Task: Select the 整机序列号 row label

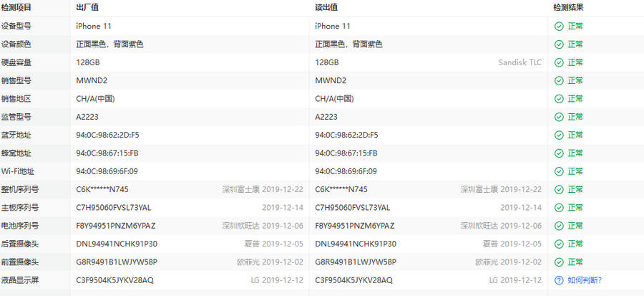Action: pos(20,189)
